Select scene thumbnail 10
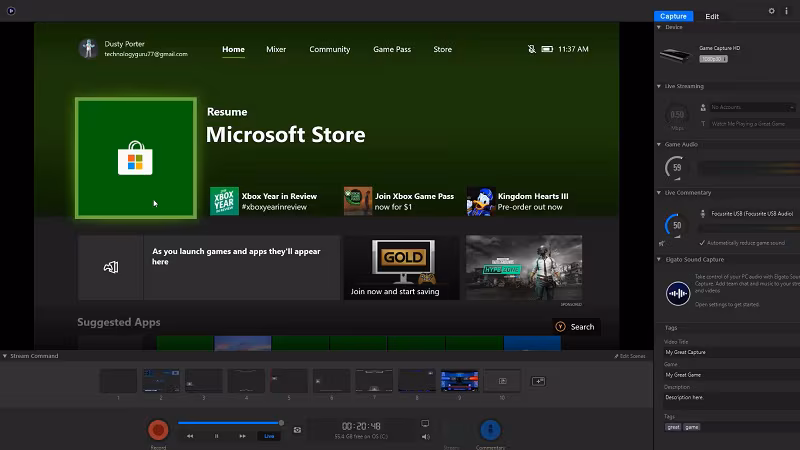 [x=503, y=381]
